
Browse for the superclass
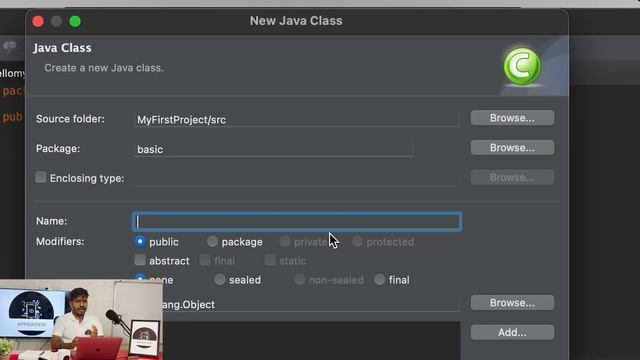(x=512, y=303)
